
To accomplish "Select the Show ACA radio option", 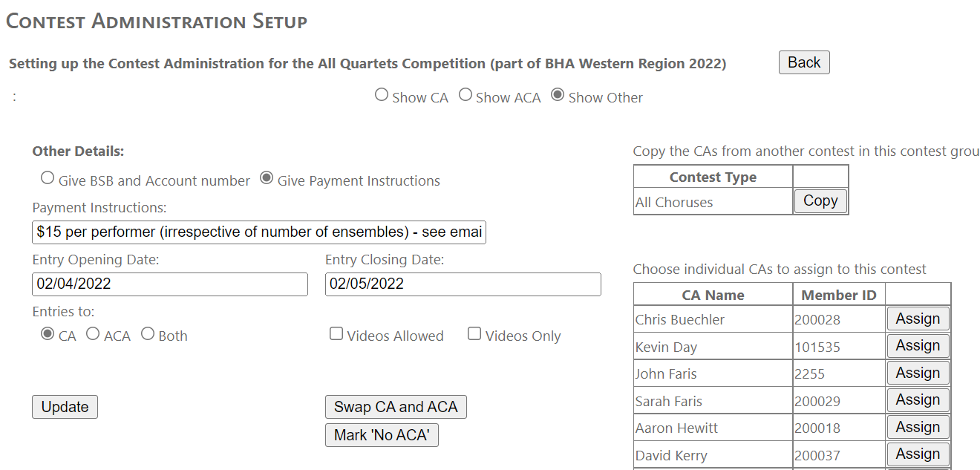I will (x=465, y=95).
